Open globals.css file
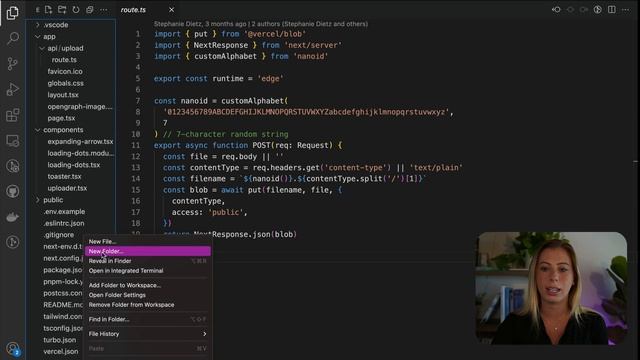Screen dimensions: 640x360 65,83
